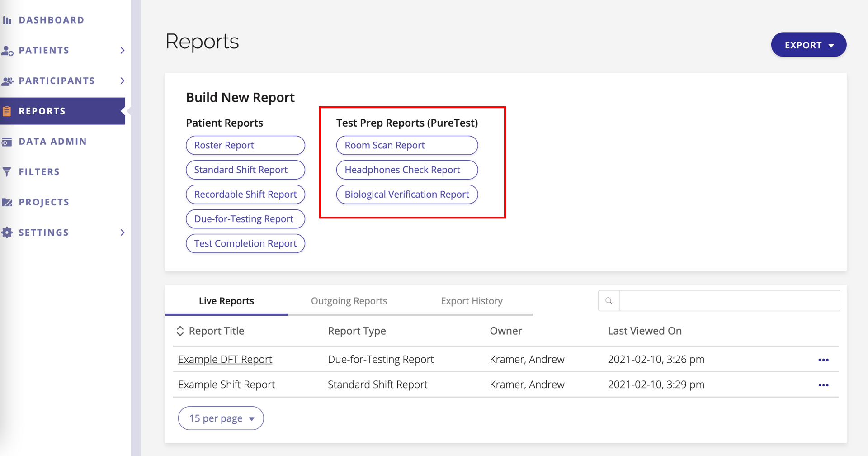Viewport: 868px width, 456px height.
Task: Click the Owner column header
Action: 506,331
